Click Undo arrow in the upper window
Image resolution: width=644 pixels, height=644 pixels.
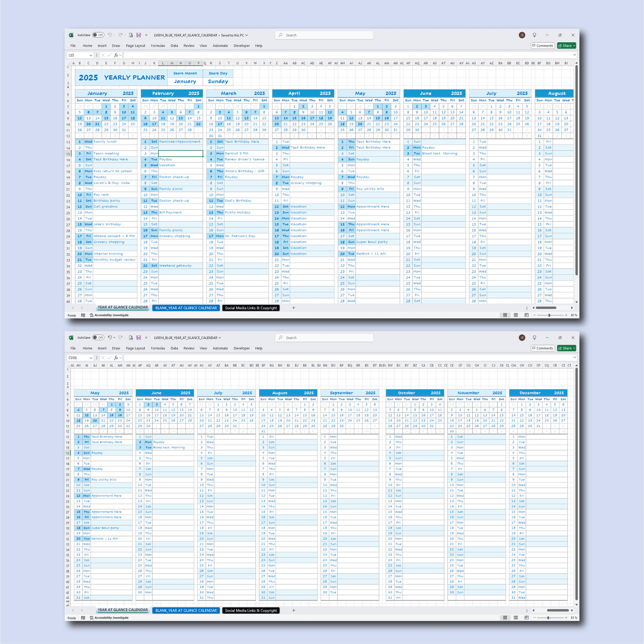click(109, 35)
